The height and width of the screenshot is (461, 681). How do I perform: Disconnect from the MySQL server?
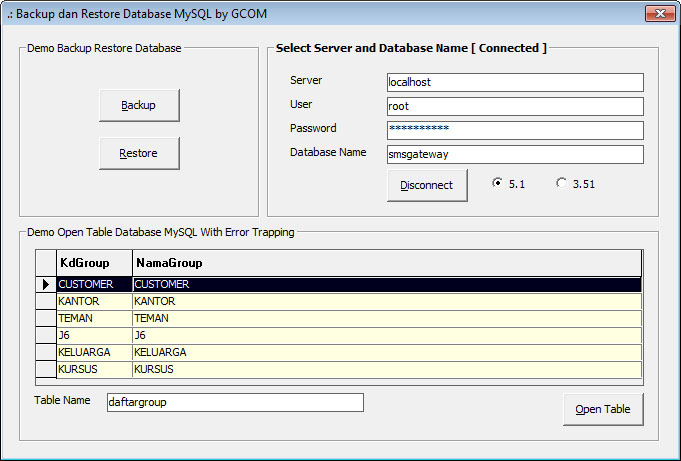pyautogui.click(x=427, y=185)
